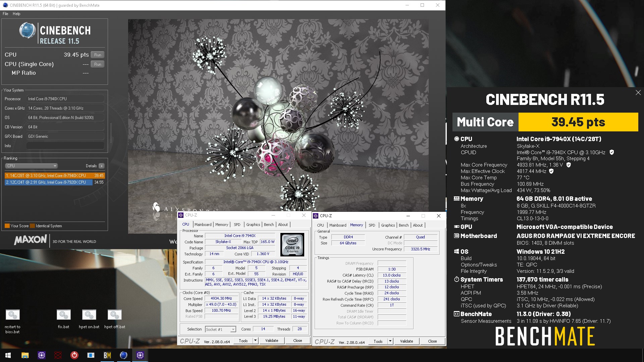The image size is (644, 362).
Task: Click Tools button in right CPU-Z window
Action: (x=378, y=341)
